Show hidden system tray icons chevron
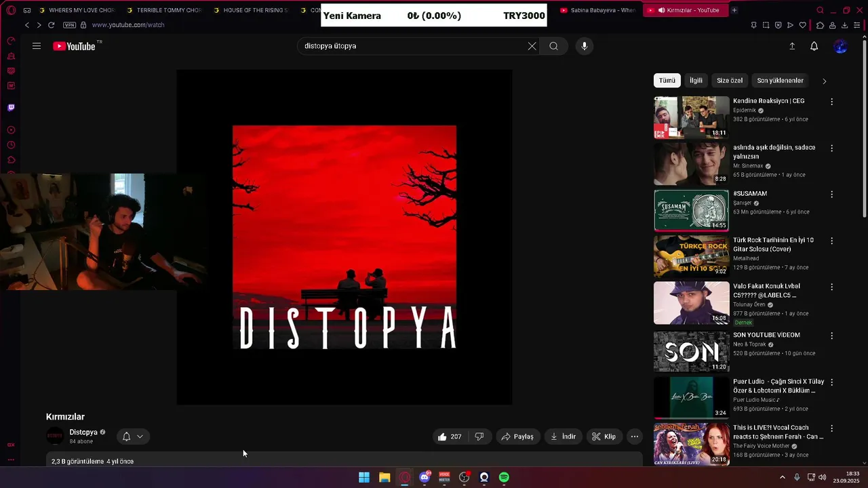The image size is (868, 488). 783,477
